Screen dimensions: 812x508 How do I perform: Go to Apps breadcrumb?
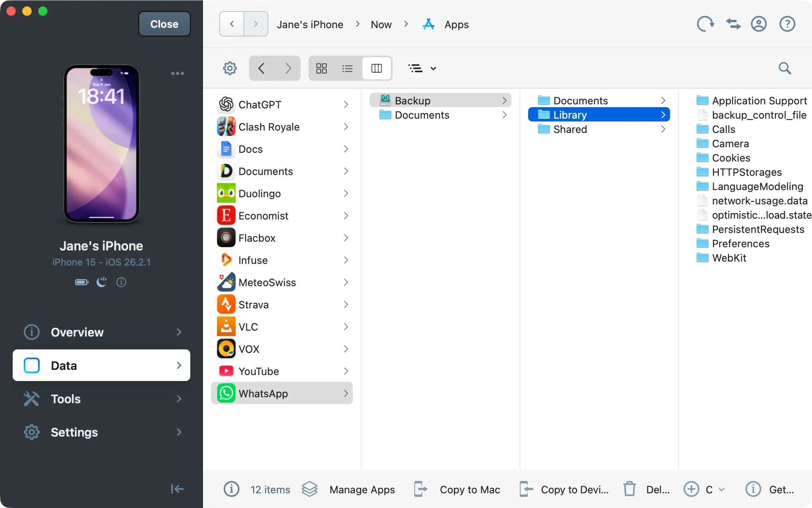446,25
